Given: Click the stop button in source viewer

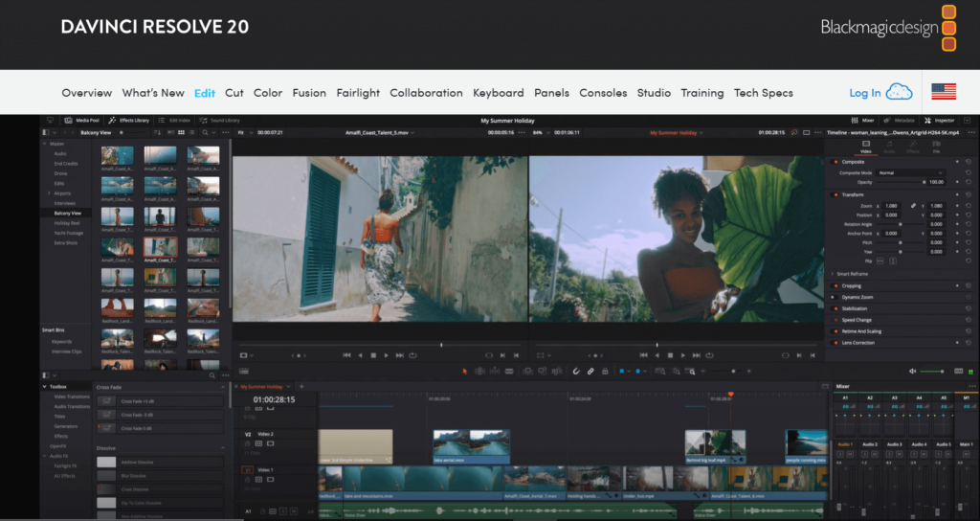Looking at the screenshot, I should pos(373,355).
